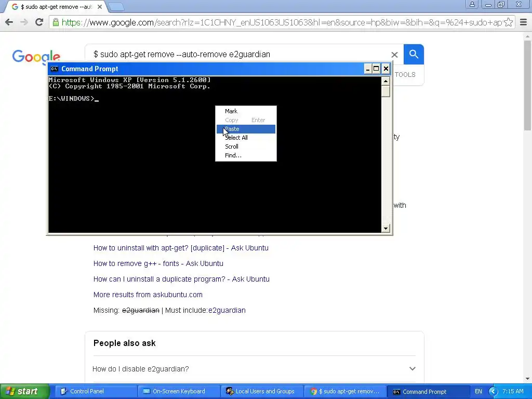Open the Windows Start menu
The height and width of the screenshot is (399, 532).
point(25,391)
